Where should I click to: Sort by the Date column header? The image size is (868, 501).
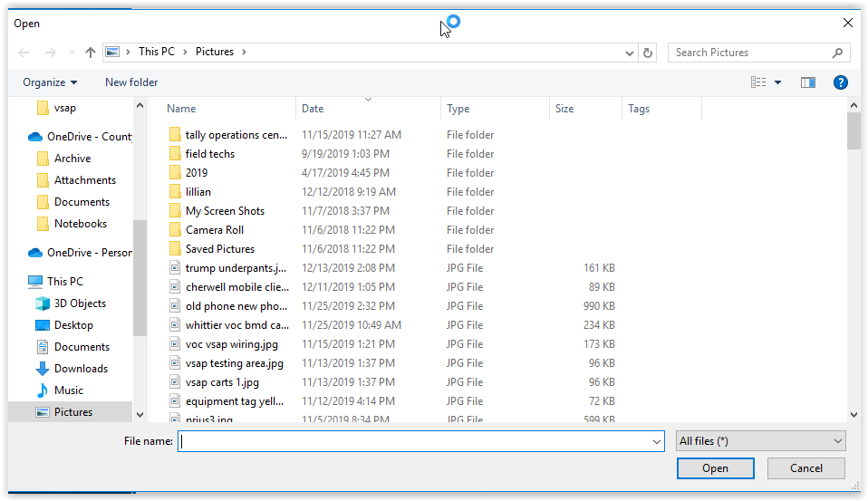tap(313, 109)
